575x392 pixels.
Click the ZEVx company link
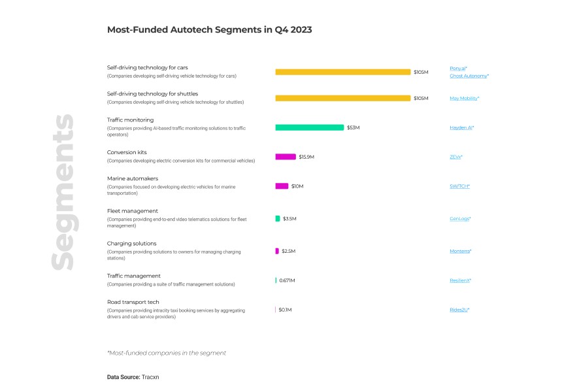(x=455, y=157)
